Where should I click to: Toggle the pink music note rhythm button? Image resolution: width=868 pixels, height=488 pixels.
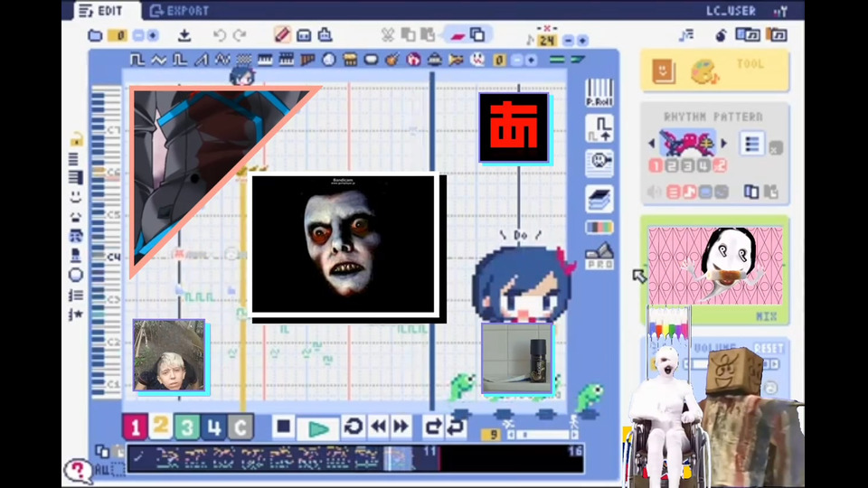click(689, 192)
